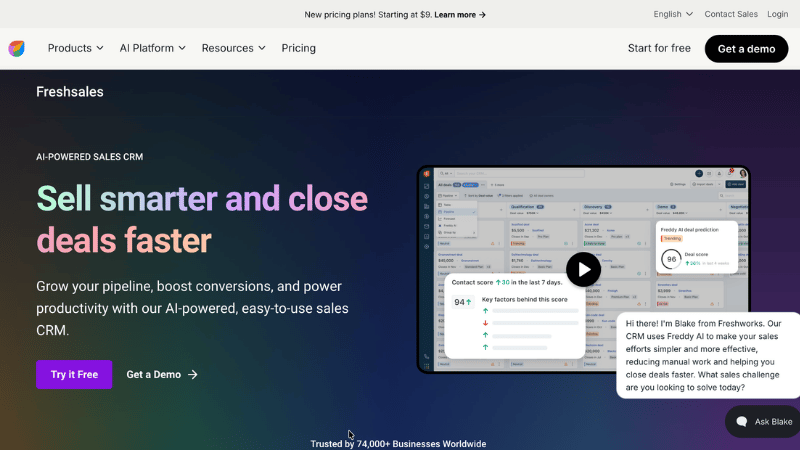Click the Trusted by 74,000+ Businesses text
The width and height of the screenshot is (800, 450).
tap(398, 444)
